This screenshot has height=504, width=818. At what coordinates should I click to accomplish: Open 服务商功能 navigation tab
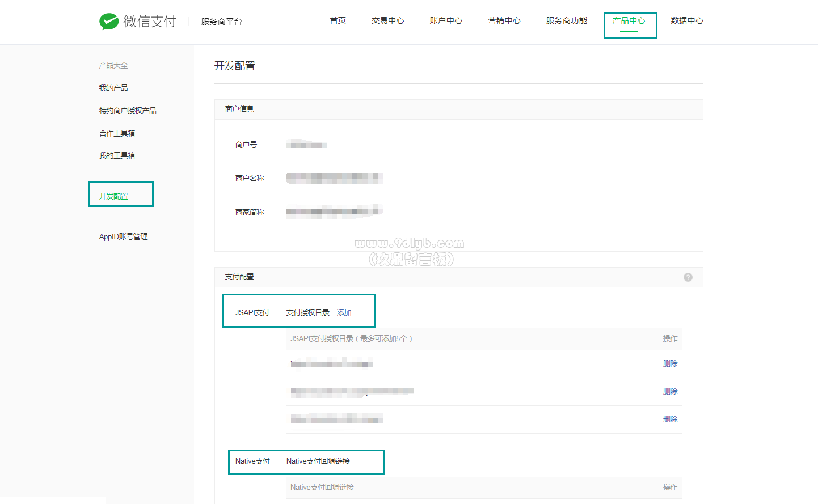(567, 20)
